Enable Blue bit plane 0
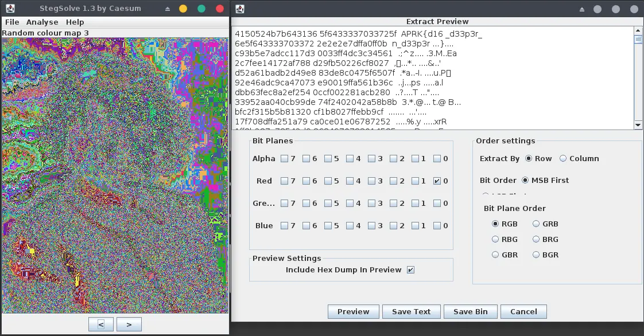 click(437, 226)
